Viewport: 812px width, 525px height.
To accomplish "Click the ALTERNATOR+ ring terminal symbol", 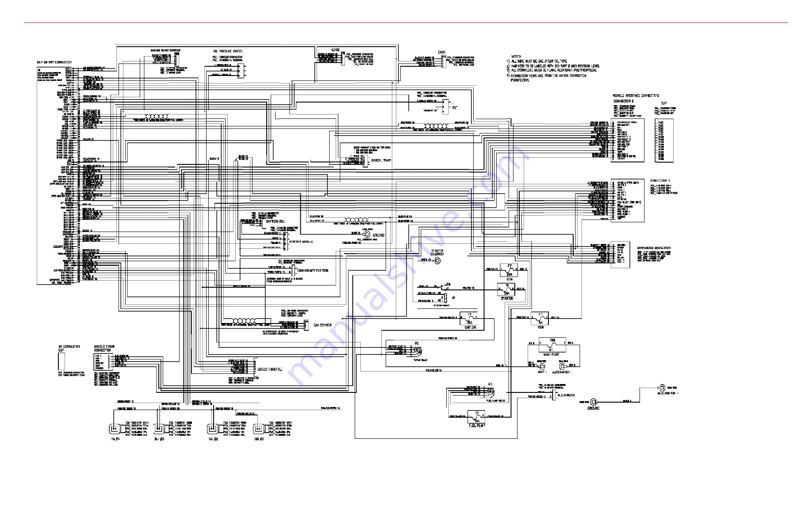I will point(563,366).
